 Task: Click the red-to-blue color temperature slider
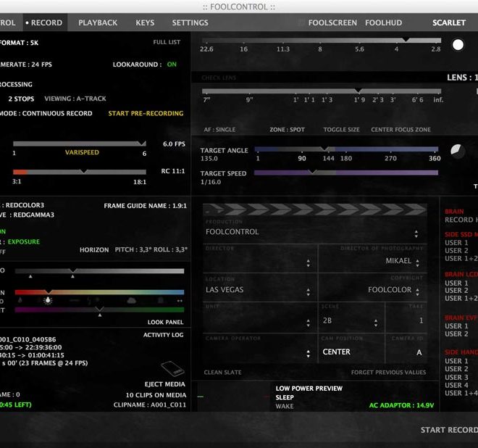coord(99,292)
